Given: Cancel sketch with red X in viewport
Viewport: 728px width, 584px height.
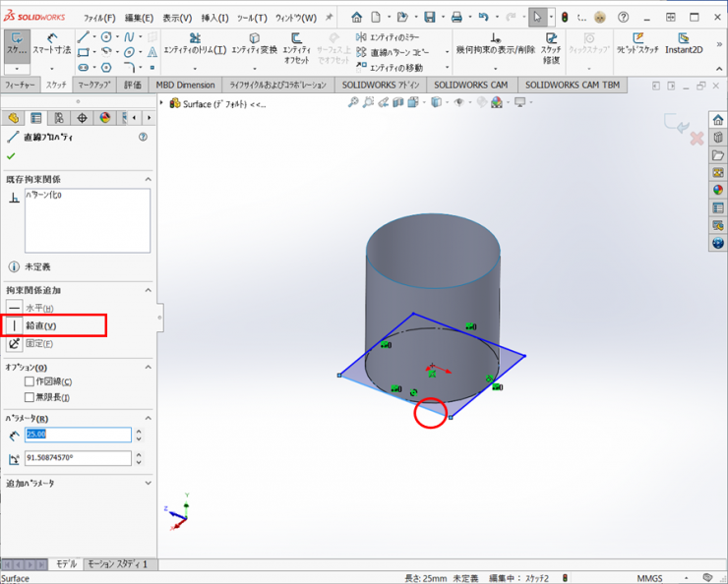Looking at the screenshot, I should tap(697, 139).
